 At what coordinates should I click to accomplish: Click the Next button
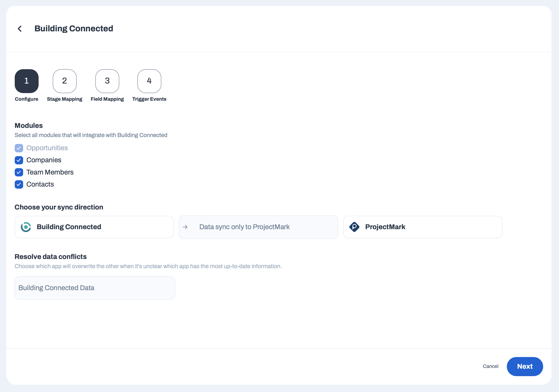click(525, 366)
